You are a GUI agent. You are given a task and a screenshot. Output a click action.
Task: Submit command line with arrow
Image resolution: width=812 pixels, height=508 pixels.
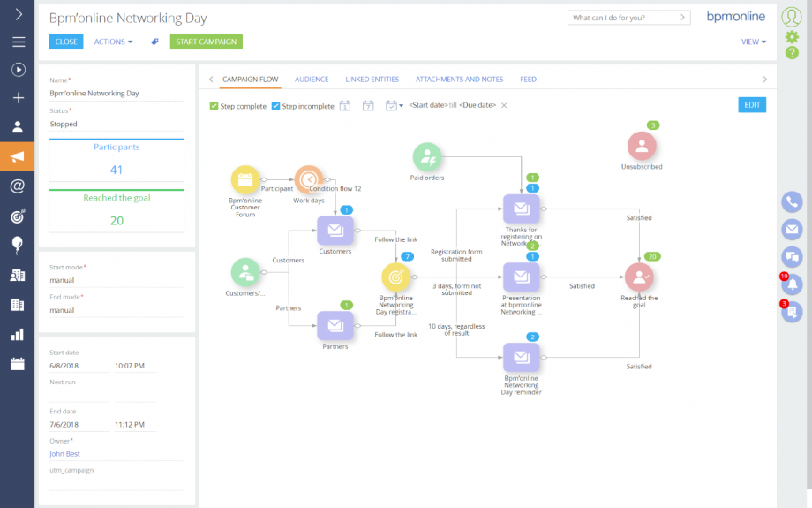click(x=682, y=18)
